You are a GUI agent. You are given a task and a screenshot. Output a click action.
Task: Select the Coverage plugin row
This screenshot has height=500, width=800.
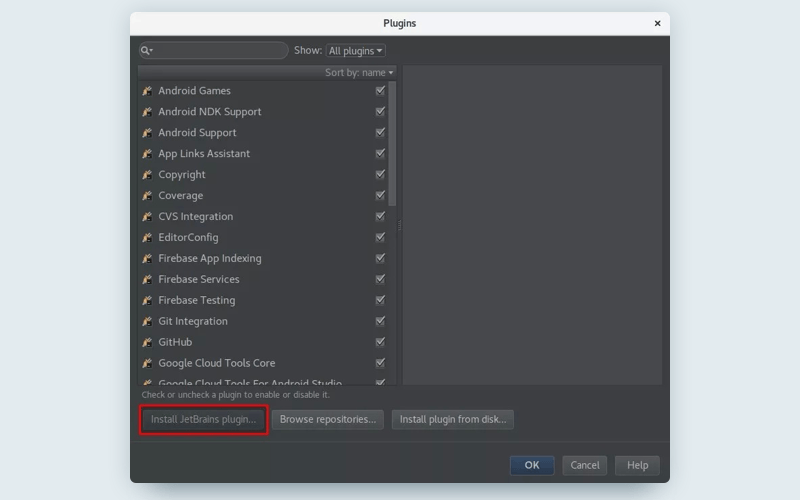point(263,195)
